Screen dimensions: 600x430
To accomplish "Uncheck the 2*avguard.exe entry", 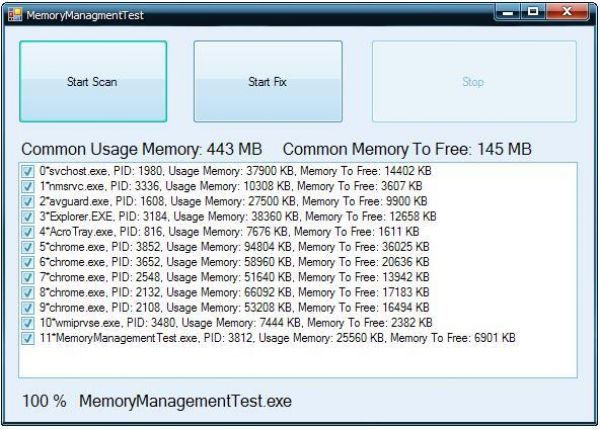I will [27, 201].
